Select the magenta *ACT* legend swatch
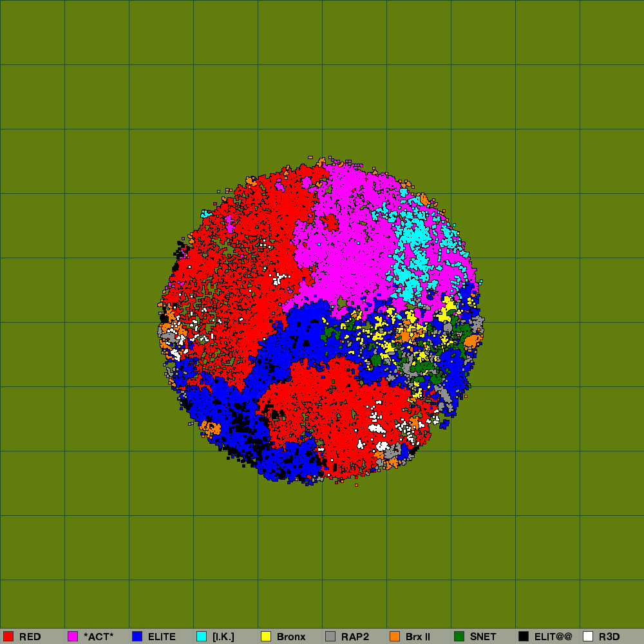The height and width of the screenshot is (644, 644). (x=73, y=636)
